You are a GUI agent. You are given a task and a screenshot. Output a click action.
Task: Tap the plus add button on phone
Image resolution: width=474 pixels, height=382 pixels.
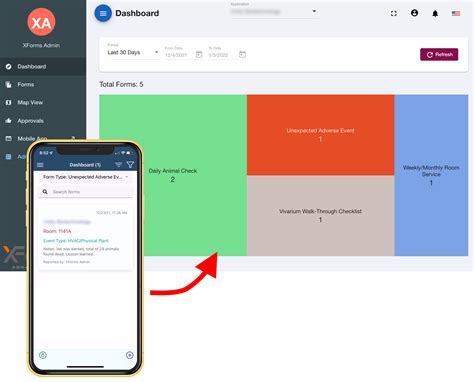click(130, 355)
